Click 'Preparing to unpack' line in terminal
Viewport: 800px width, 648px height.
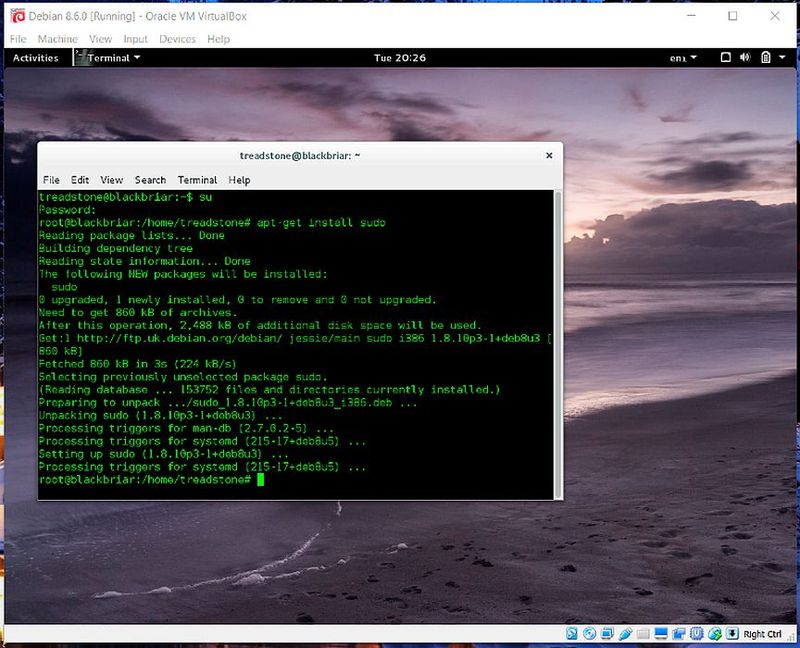pyautogui.click(x=228, y=403)
